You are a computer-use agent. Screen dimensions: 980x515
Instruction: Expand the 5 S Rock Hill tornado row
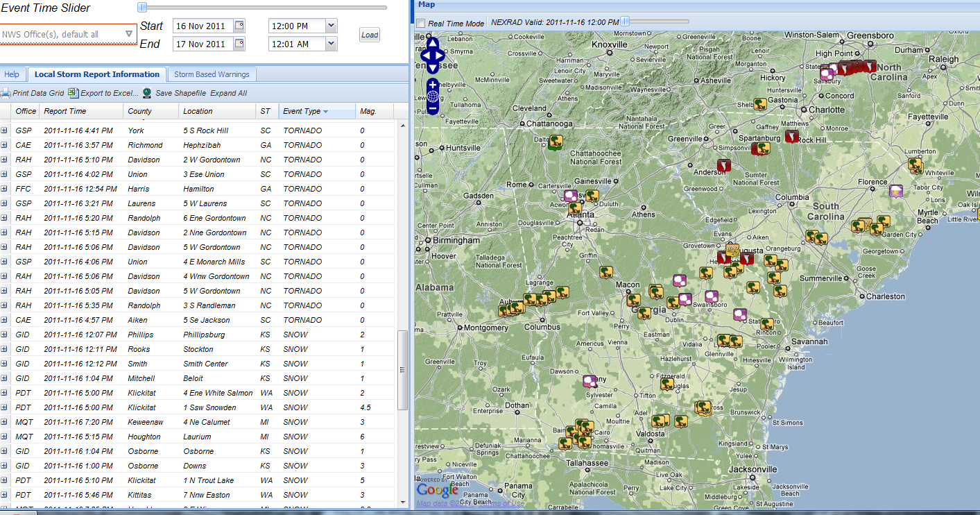pos(4,130)
